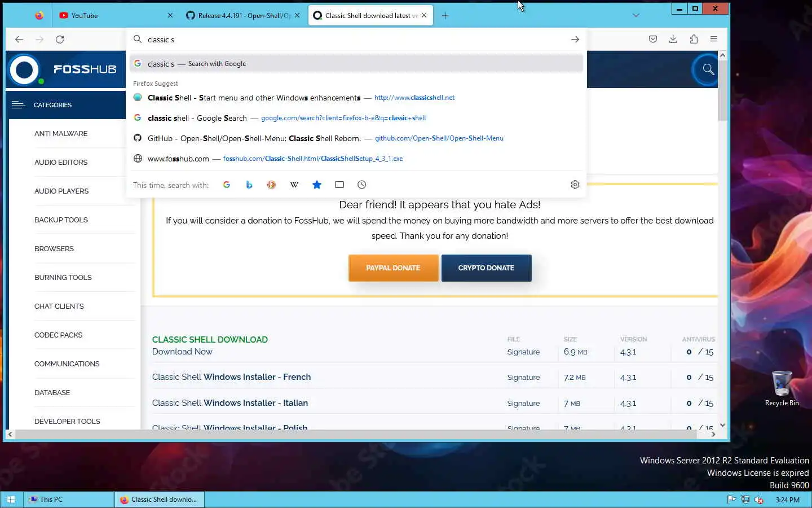This screenshot has height=508, width=812.
Task: Click the go arrow in address bar
Action: pyautogui.click(x=575, y=40)
